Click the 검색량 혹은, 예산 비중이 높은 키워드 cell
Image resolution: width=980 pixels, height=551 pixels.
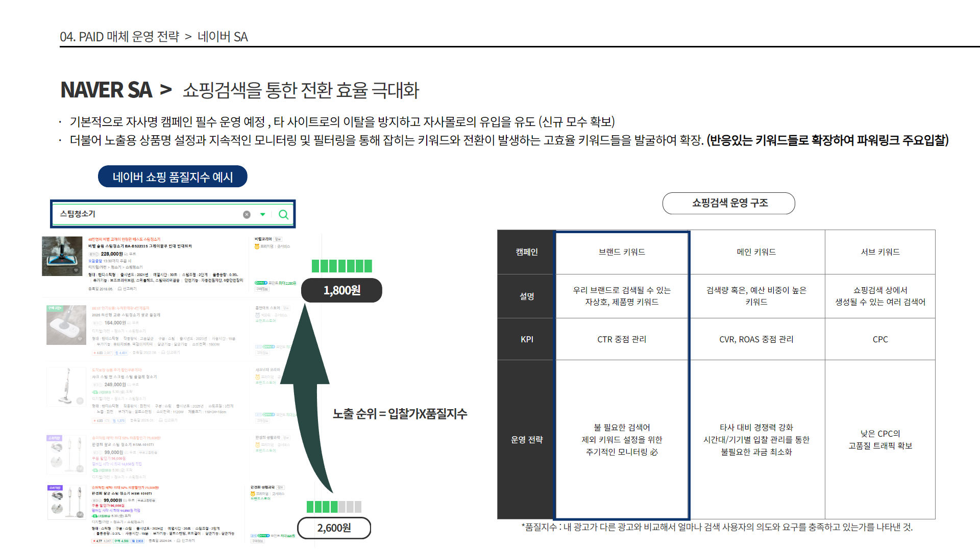(x=757, y=296)
